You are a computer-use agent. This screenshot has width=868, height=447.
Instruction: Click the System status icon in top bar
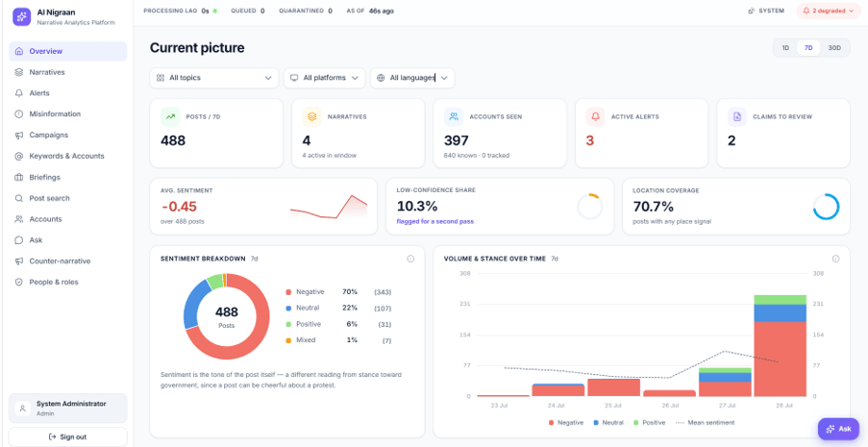[751, 11]
